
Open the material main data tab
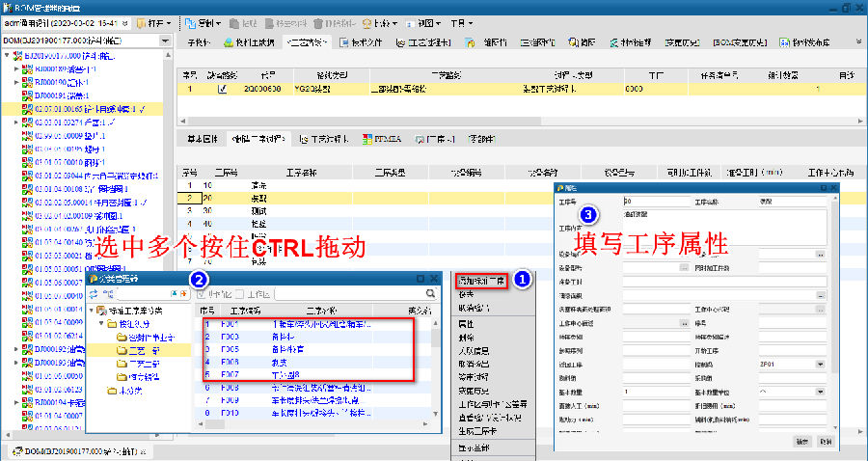coord(249,42)
